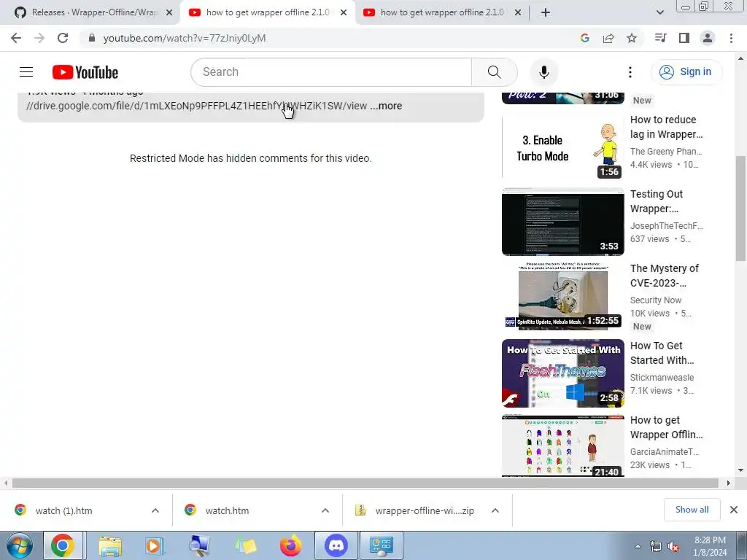The width and height of the screenshot is (747, 560).
Task: Click The Greeny Phan... channel name
Action: tap(666, 152)
